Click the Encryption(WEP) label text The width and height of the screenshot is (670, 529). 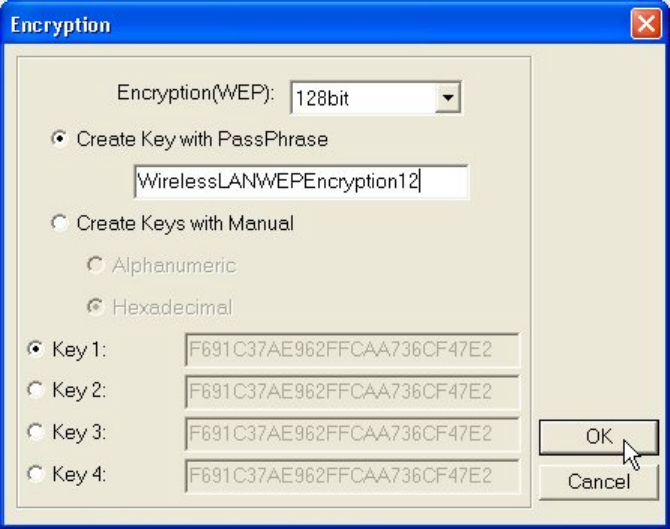(195, 95)
